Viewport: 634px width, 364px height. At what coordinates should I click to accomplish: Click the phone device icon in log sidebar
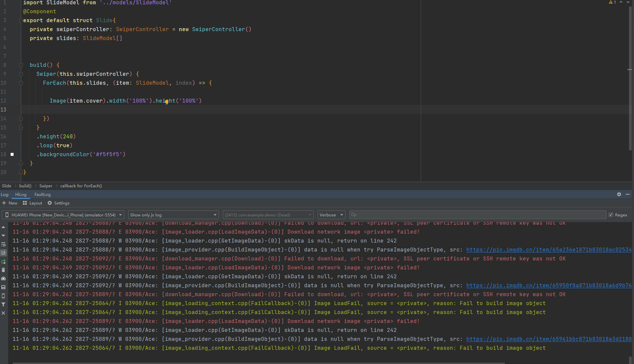[x=3, y=296]
